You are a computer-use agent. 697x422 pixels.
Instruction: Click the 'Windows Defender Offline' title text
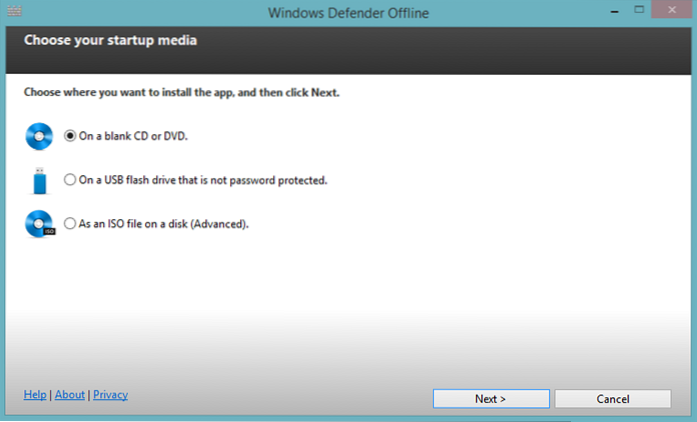348,13
